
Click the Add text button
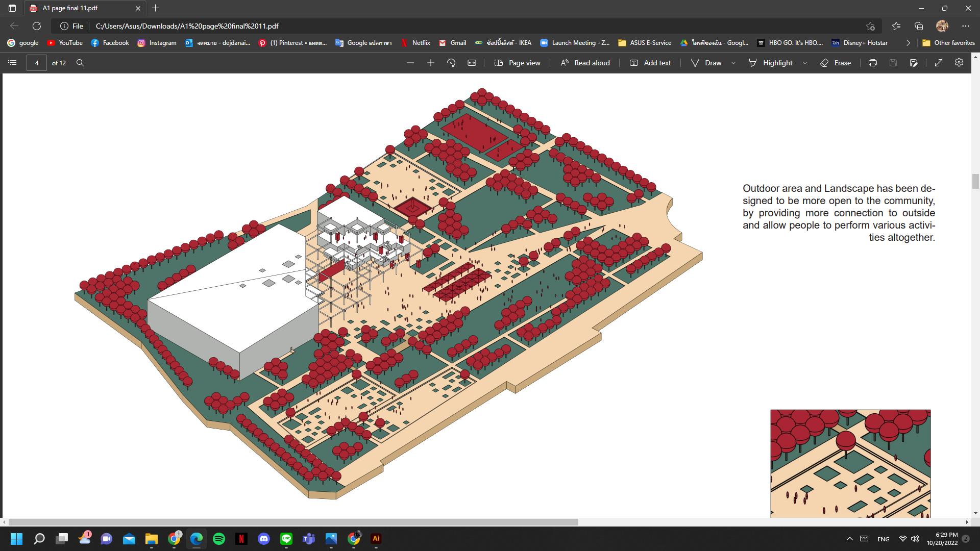pos(650,63)
